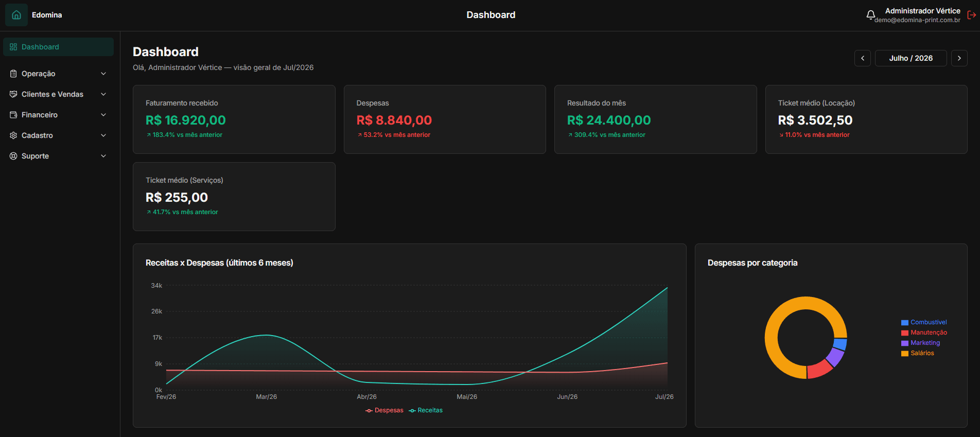Viewport: 980px width, 437px height.
Task: Click the Julho / 2026 month selector
Action: click(x=911, y=58)
